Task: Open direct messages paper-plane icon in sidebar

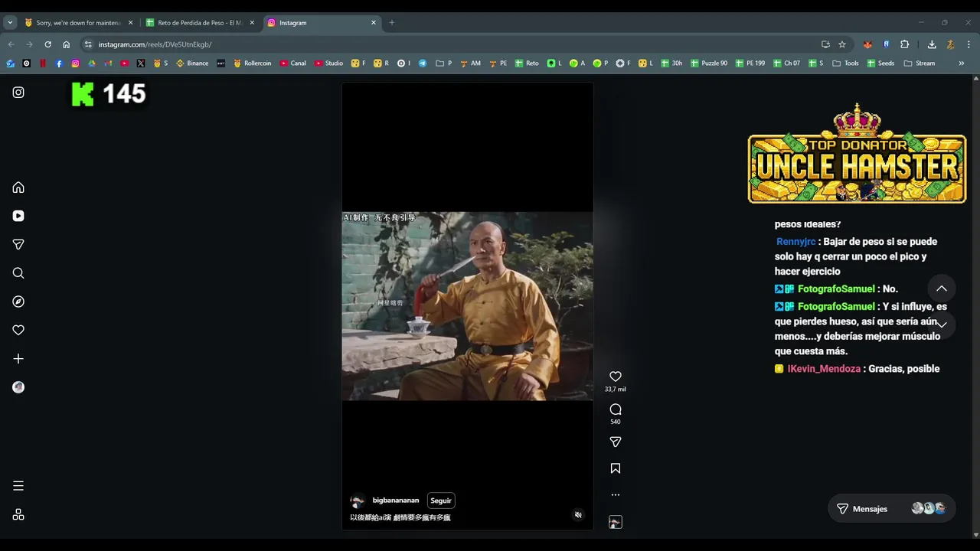Action: [18, 245]
